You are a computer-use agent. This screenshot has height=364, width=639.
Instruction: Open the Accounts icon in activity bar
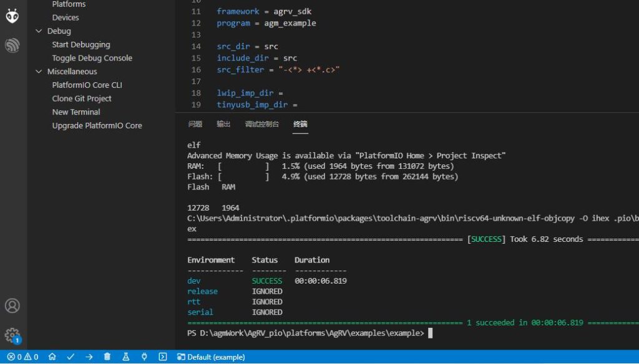coord(12,305)
